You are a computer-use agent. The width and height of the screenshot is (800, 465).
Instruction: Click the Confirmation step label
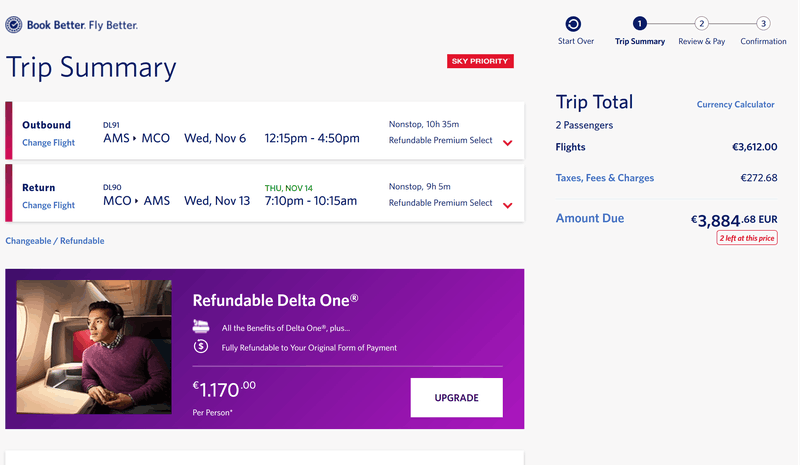pyautogui.click(x=763, y=42)
